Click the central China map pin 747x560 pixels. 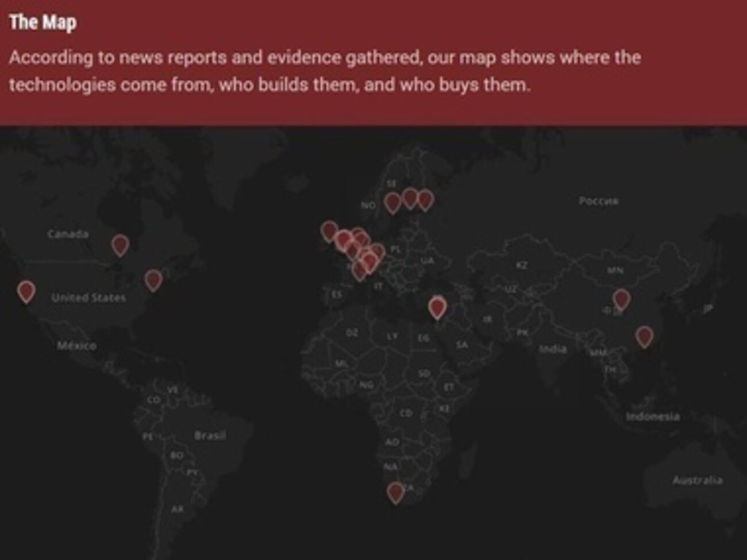(621, 299)
